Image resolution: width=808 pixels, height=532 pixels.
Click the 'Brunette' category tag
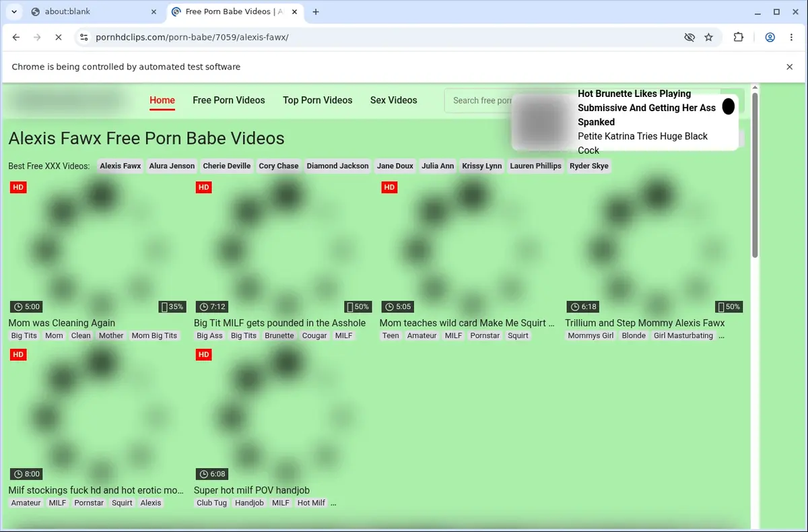click(279, 335)
